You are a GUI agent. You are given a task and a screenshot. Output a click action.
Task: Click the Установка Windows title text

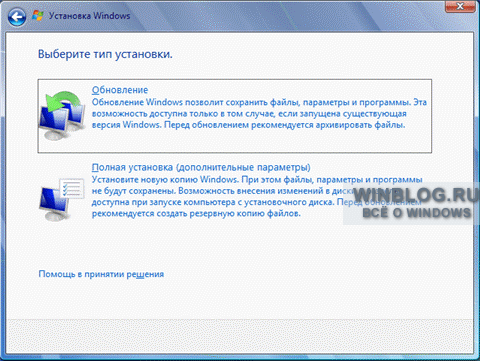point(89,16)
